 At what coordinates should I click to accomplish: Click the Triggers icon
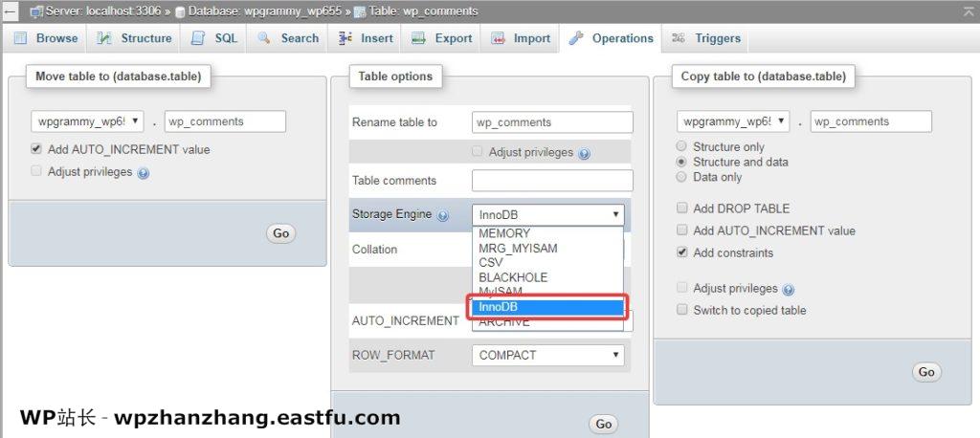pos(679,38)
